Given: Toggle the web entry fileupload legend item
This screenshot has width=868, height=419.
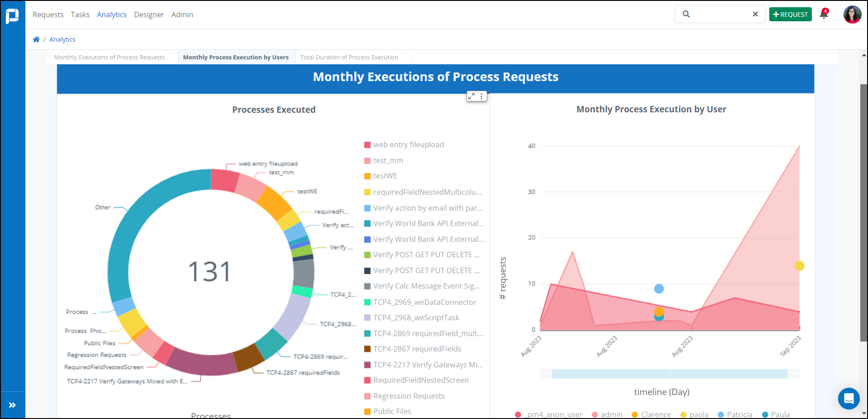Looking at the screenshot, I should (x=404, y=144).
